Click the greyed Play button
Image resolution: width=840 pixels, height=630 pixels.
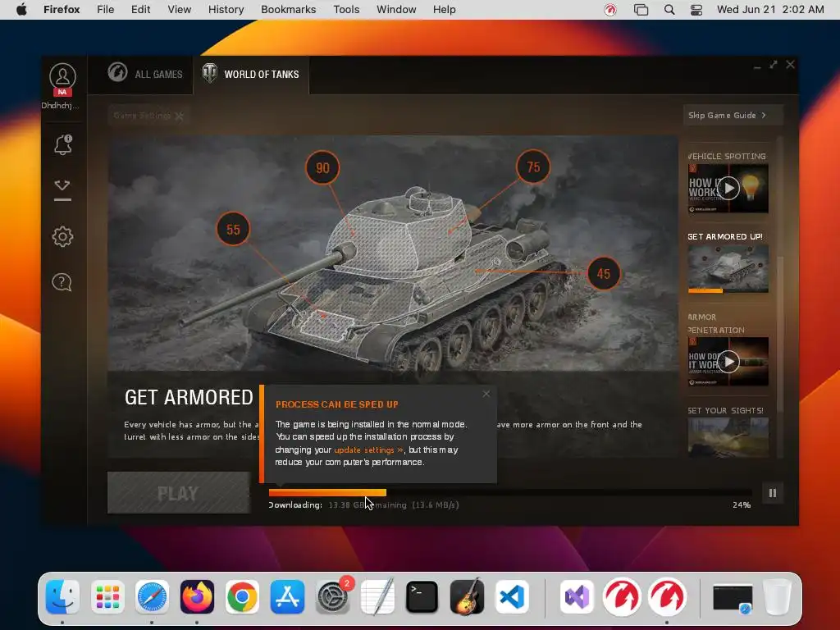click(178, 493)
